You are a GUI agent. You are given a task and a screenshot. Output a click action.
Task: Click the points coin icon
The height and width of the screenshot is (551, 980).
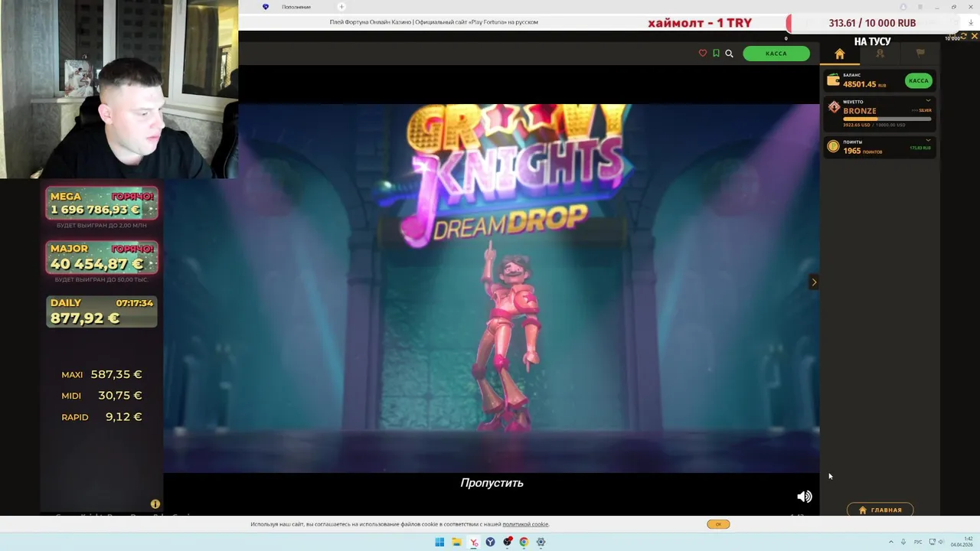833,146
